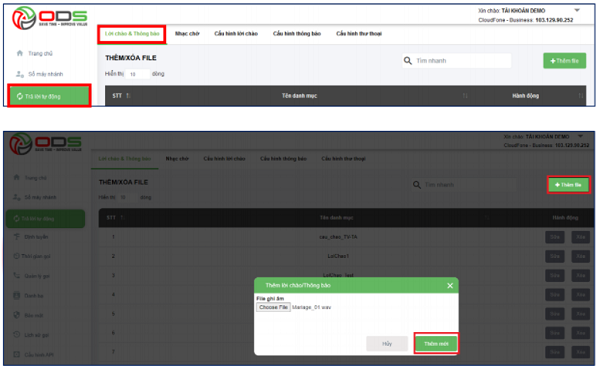This screenshot has height=369, width=600.
Task: Click magnifier search icon in top screenshot
Action: 408,60
